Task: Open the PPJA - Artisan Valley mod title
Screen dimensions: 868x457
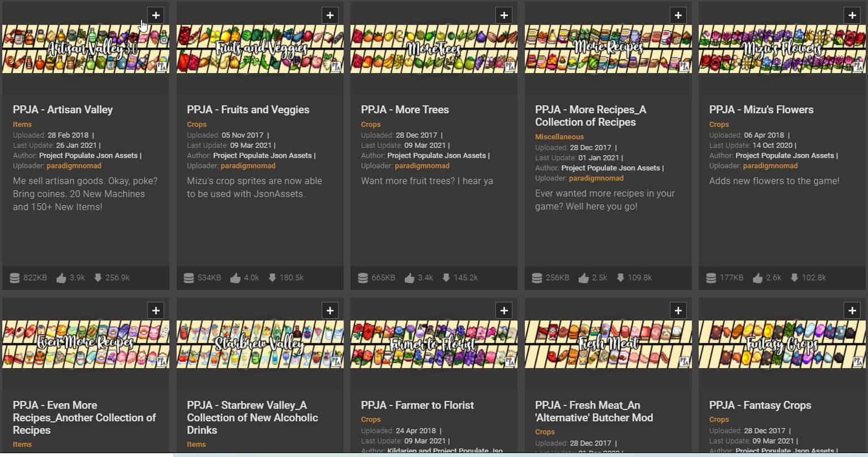Action: pos(63,110)
